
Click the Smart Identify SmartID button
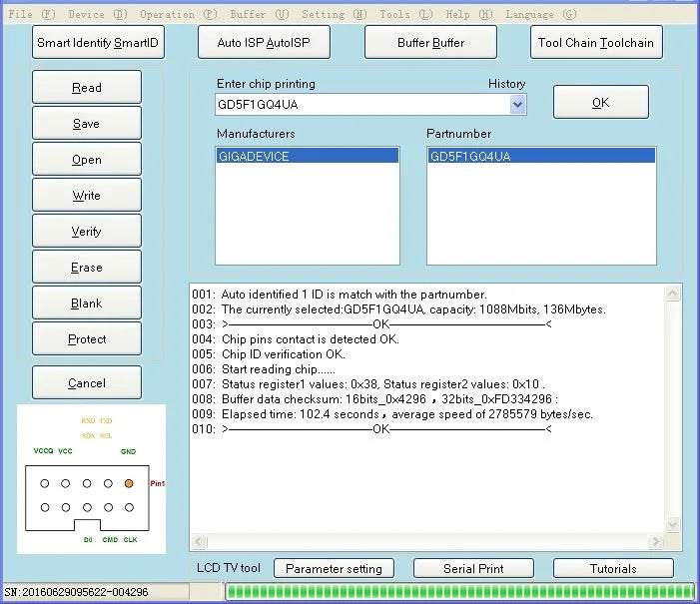[98, 42]
